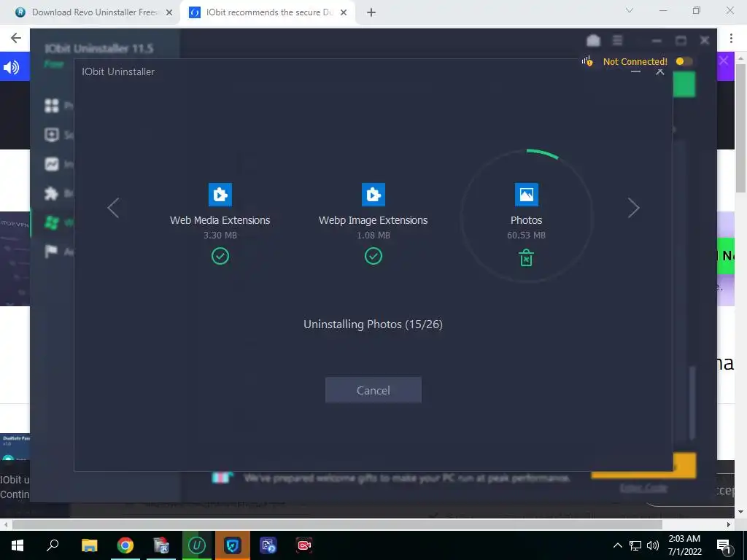Open the toolbox icon in IObit Uninstaller
This screenshot has height=560, width=747.
coord(593,41)
